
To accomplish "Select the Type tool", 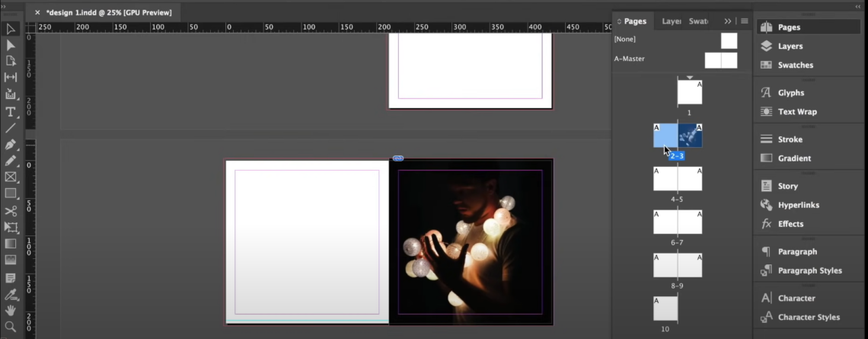I will tap(11, 111).
